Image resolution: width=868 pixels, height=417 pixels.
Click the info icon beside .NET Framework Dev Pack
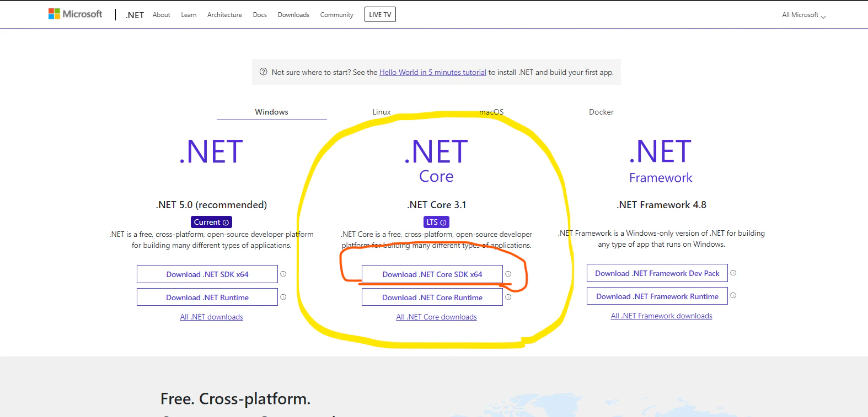733,273
